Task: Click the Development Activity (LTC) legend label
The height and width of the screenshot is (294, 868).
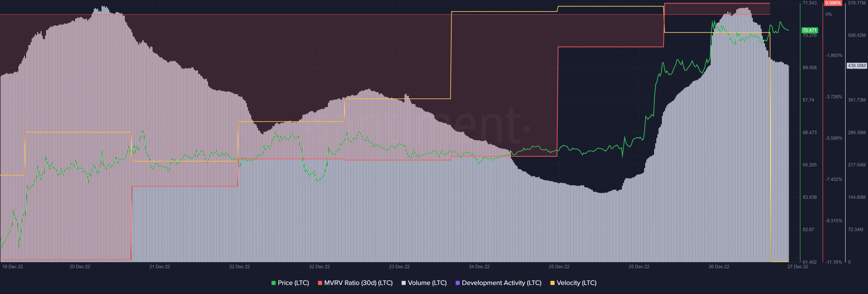Action: click(x=501, y=283)
